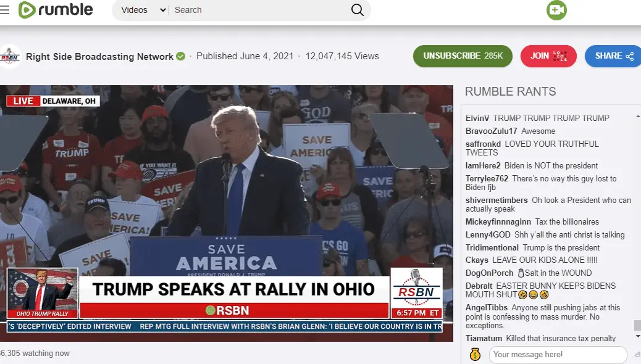Click the RSBN channel avatar
Image resolution: width=641 pixels, height=364 pixels.
pyautogui.click(x=10, y=56)
